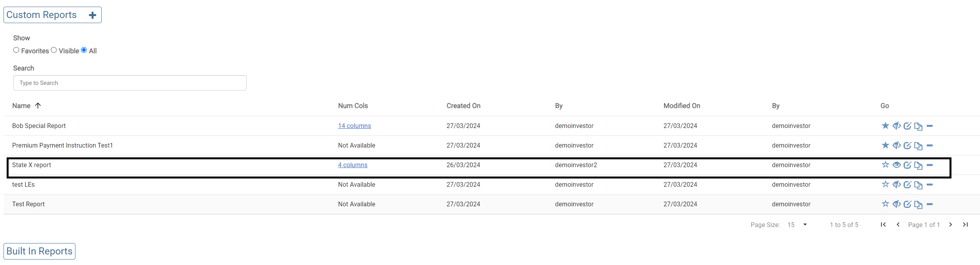Select the Favorites radio button
Screen dimensions: 980x265
(16, 50)
